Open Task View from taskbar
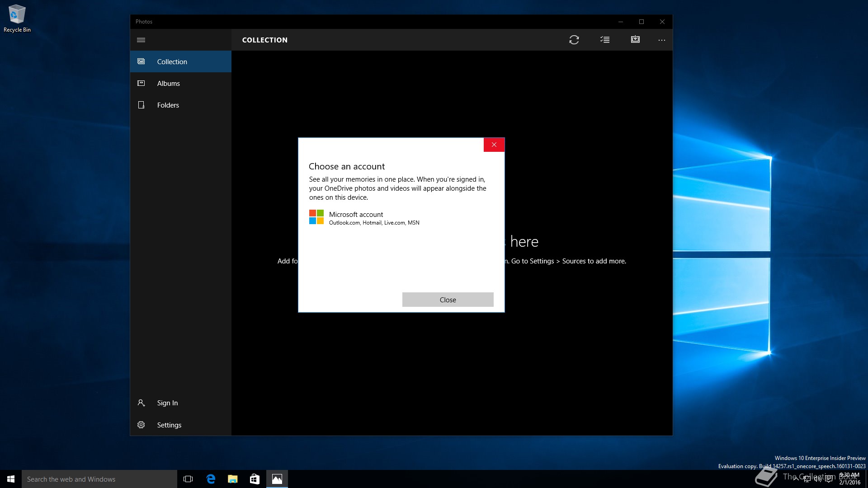Image resolution: width=868 pixels, height=488 pixels. click(188, 479)
